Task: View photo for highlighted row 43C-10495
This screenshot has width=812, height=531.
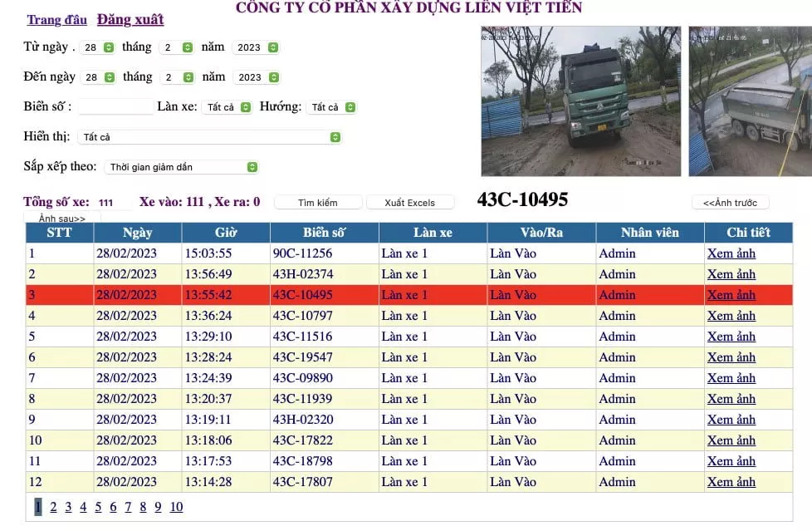Action: (x=731, y=295)
